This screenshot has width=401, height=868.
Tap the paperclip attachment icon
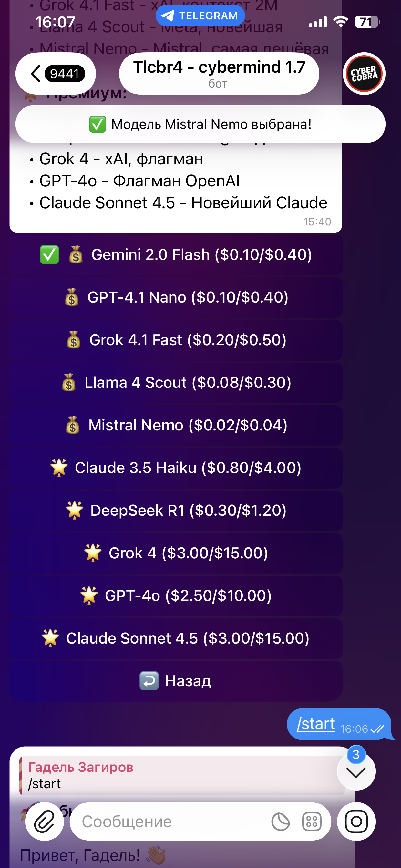[45, 822]
